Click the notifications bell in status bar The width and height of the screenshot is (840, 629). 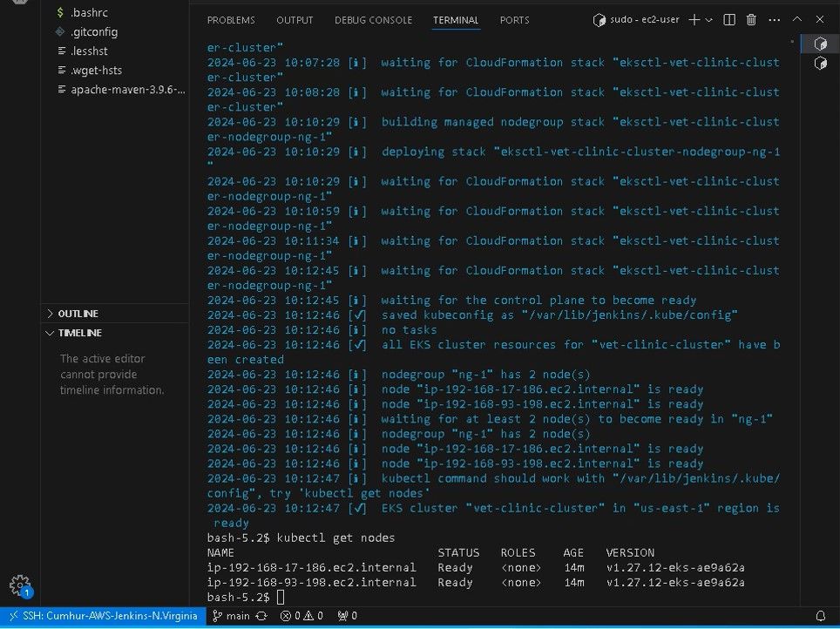click(x=820, y=616)
